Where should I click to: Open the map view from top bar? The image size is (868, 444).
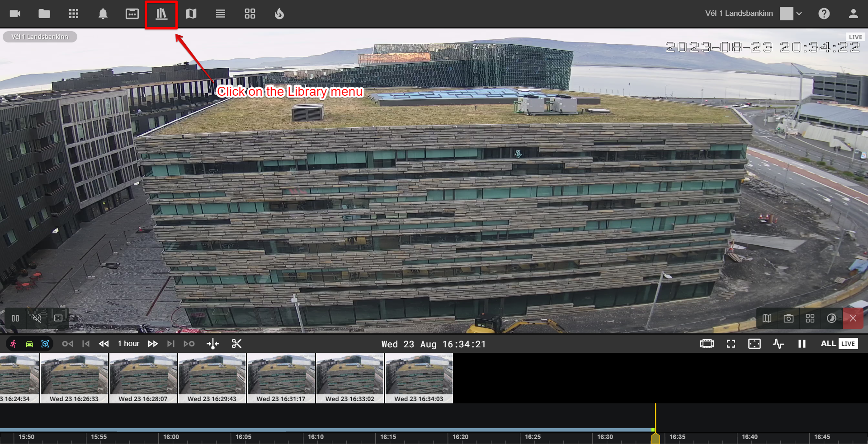[x=191, y=14]
